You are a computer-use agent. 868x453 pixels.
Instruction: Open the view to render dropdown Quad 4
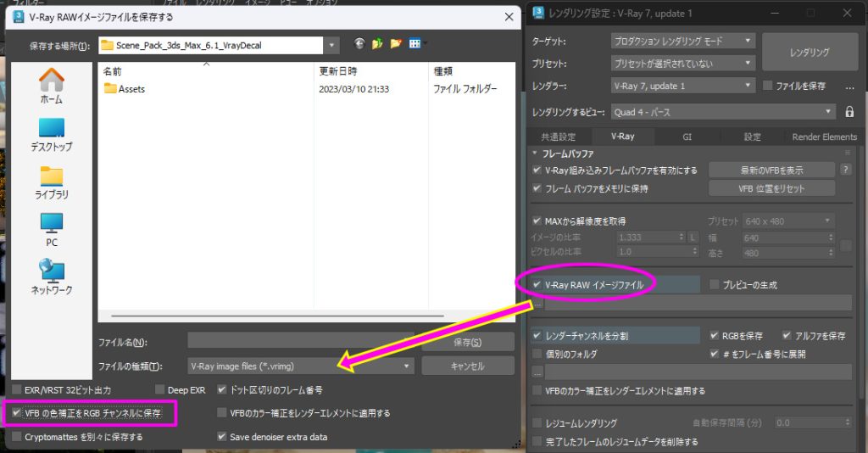723,112
